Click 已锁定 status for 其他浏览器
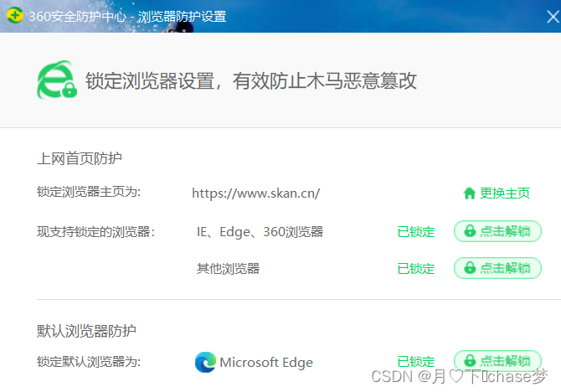The height and width of the screenshot is (392, 561). coord(416,269)
